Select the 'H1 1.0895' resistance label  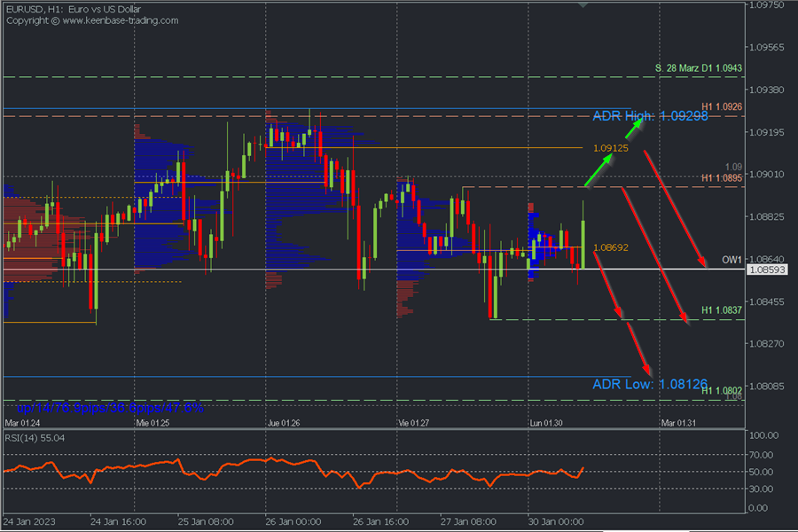pyautogui.click(x=722, y=178)
